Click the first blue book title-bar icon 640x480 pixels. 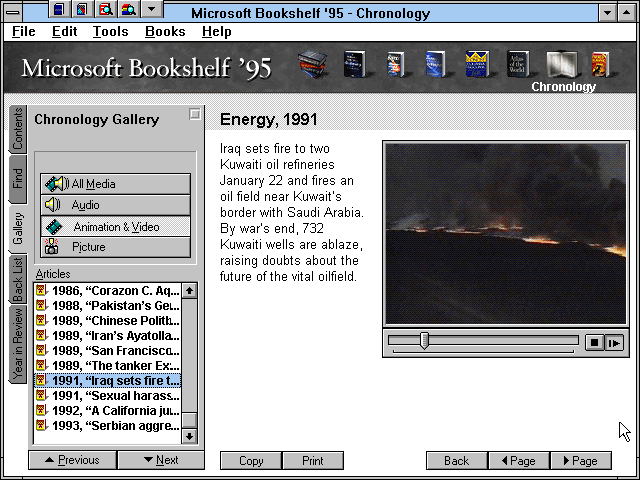pyautogui.click(x=59, y=9)
